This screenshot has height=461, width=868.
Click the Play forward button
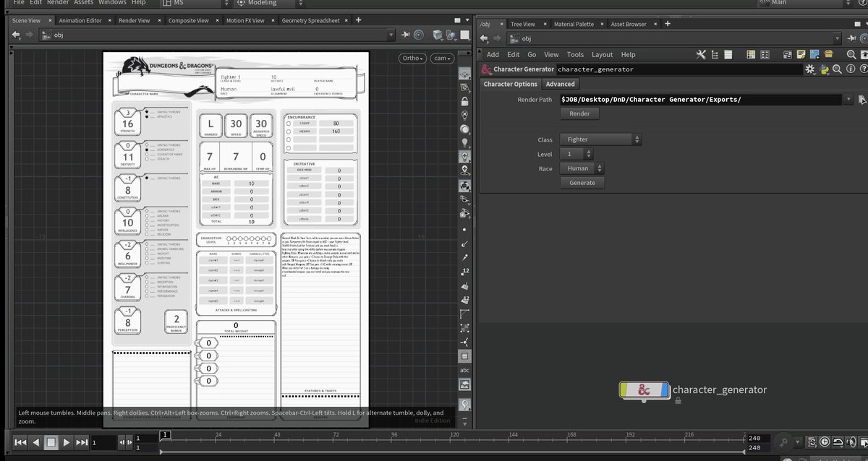click(67, 441)
